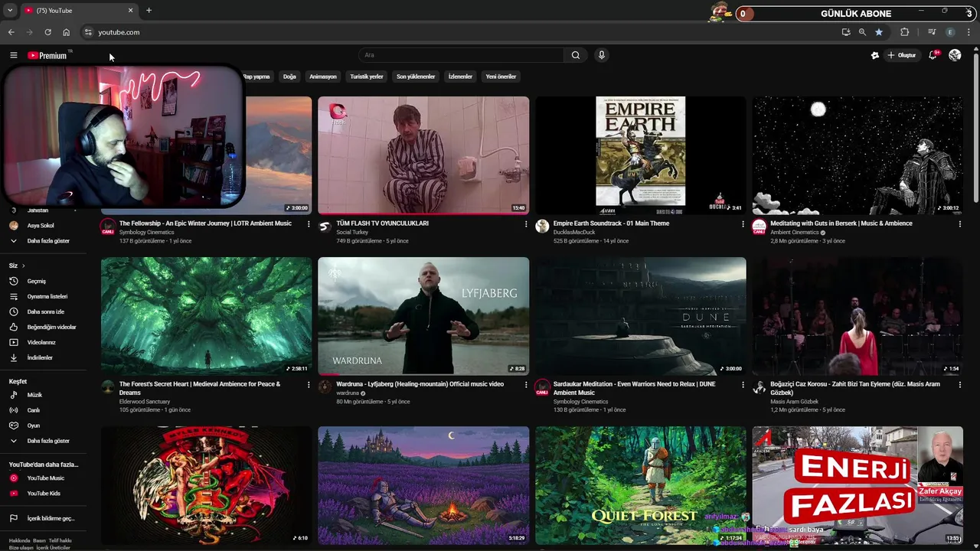Open Müzik under Keşfet

(43, 395)
